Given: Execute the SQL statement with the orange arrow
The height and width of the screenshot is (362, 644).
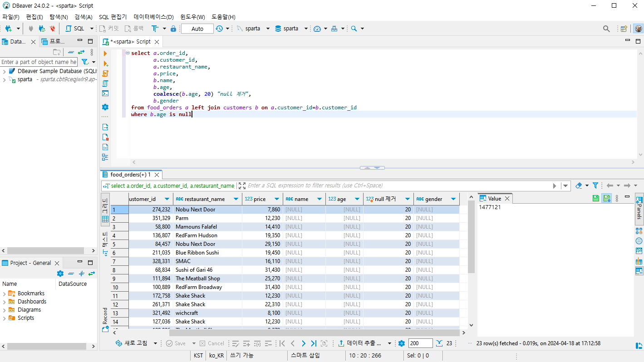Looking at the screenshot, I should [x=106, y=54].
